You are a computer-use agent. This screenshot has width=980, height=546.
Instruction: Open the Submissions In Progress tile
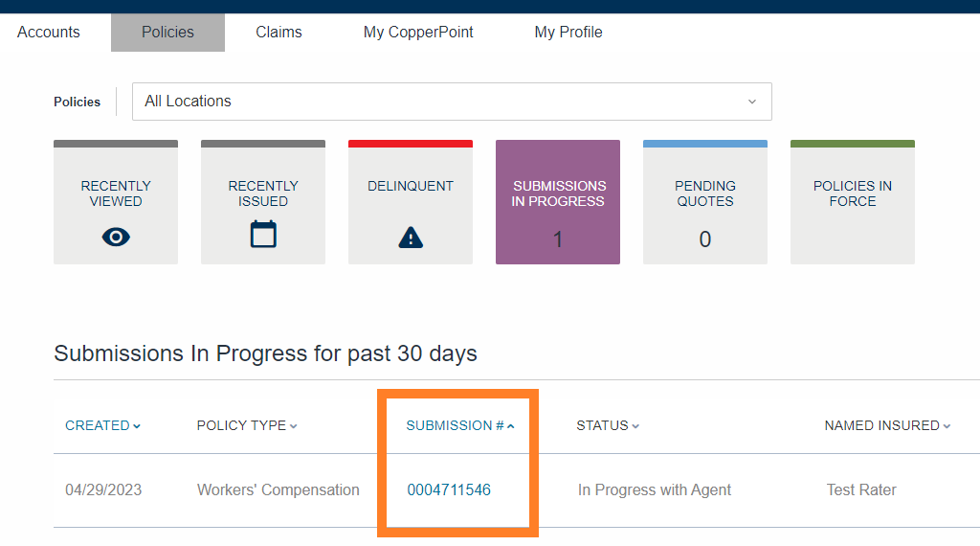pos(558,202)
